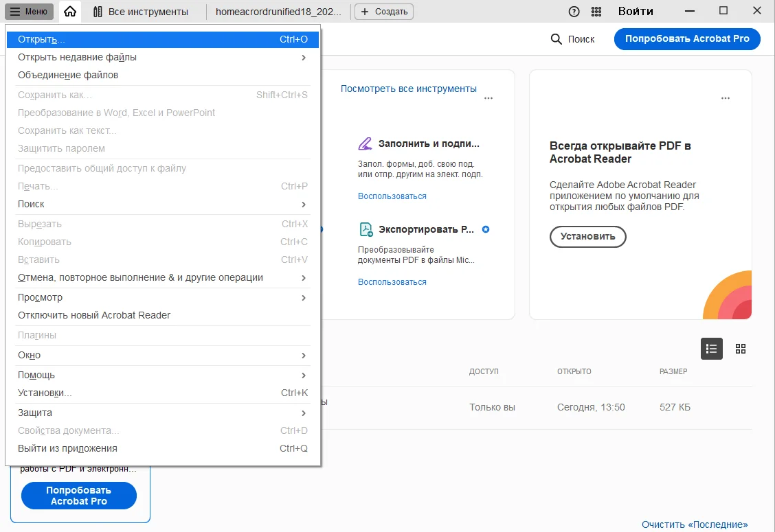
Task: Click the 'Создать' button with plus
Action: (x=384, y=12)
